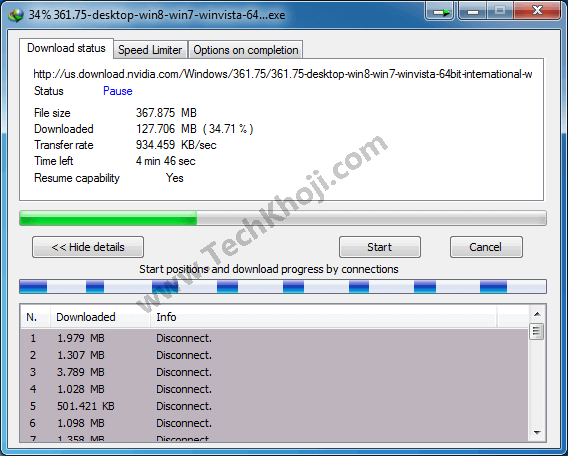Minimize the download window
This screenshot has height=456, width=568.
pyautogui.click(x=473, y=12)
